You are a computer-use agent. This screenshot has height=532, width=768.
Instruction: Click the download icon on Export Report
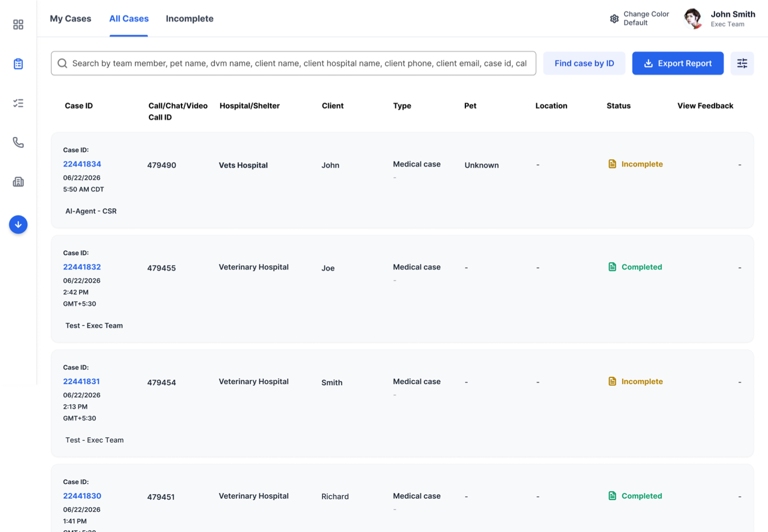(648, 63)
